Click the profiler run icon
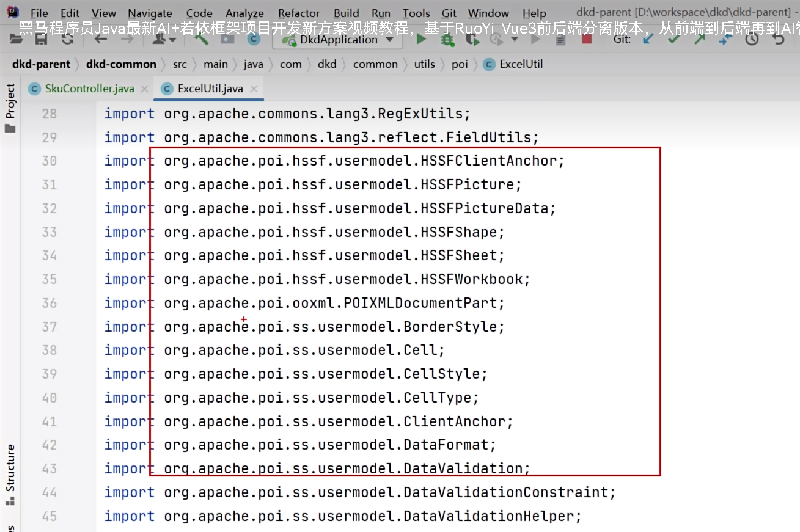The width and height of the screenshot is (800, 532). pyautogui.click(x=496, y=40)
